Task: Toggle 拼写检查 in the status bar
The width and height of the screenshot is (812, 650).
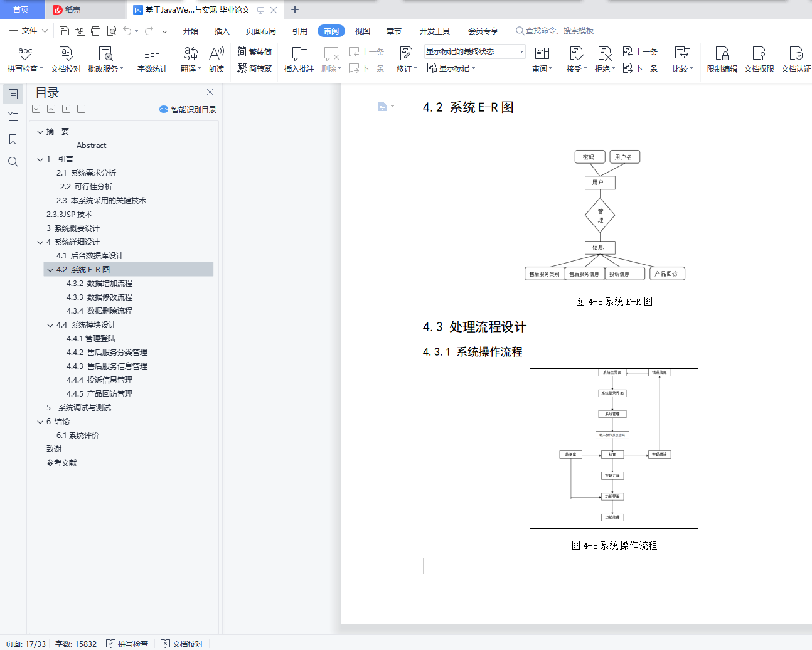Action: 127,644
